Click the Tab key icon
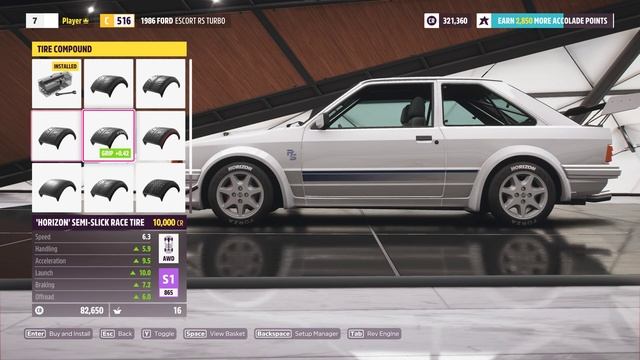 [356, 333]
